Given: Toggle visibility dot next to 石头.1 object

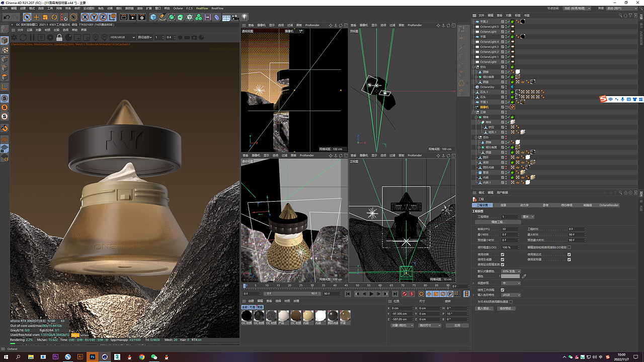Looking at the screenshot, I should coord(506,92).
